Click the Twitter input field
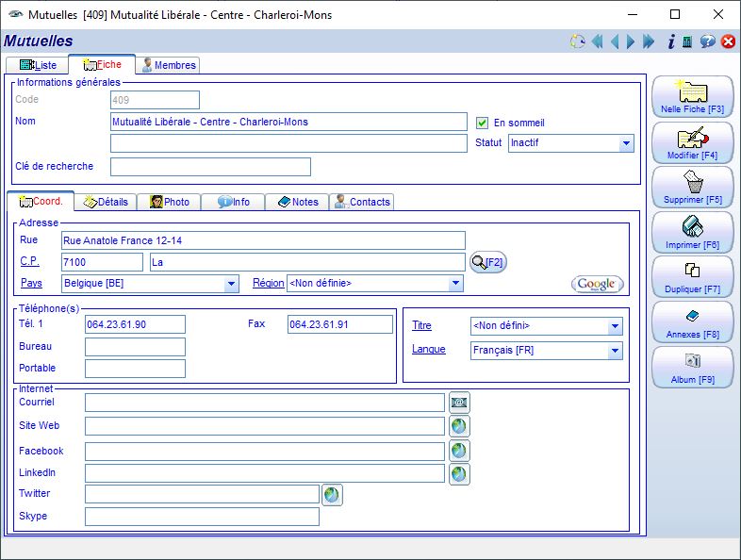 (x=203, y=494)
